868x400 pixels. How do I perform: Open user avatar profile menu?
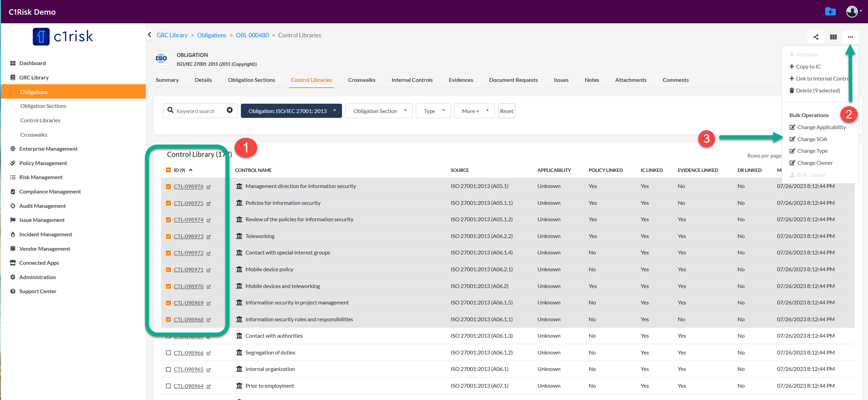852,12
